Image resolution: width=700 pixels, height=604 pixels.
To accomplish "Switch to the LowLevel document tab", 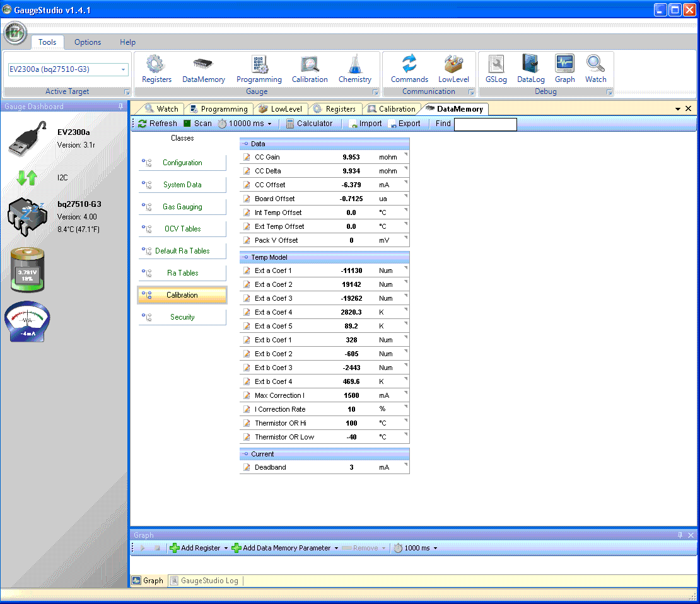I will pos(281,109).
